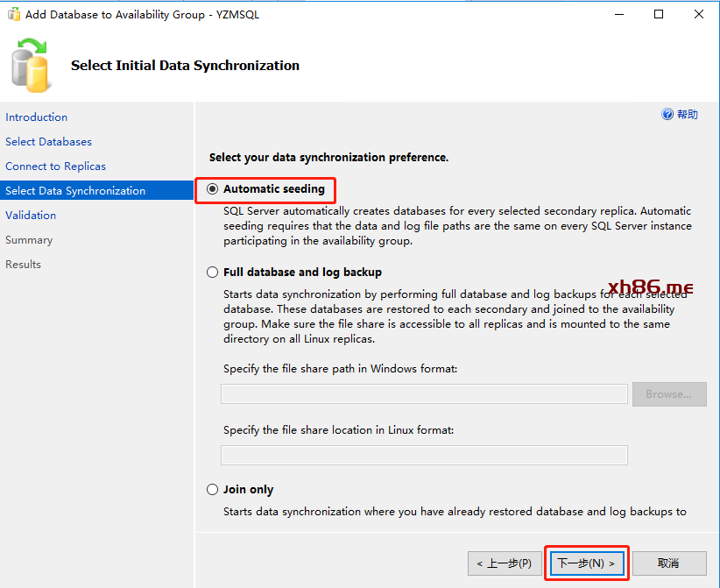Image resolution: width=720 pixels, height=588 pixels.
Task: Select the Automatic seeding option
Action: (x=213, y=189)
